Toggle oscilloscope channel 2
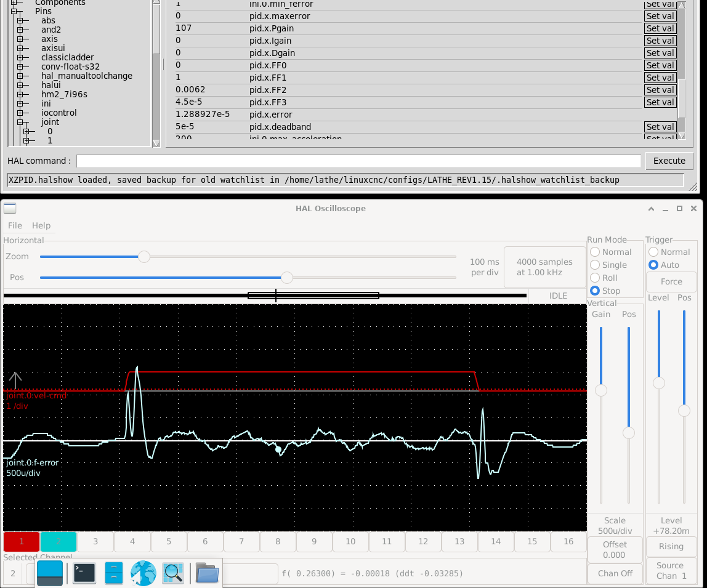Viewport: 707px width, 588px height. click(58, 542)
